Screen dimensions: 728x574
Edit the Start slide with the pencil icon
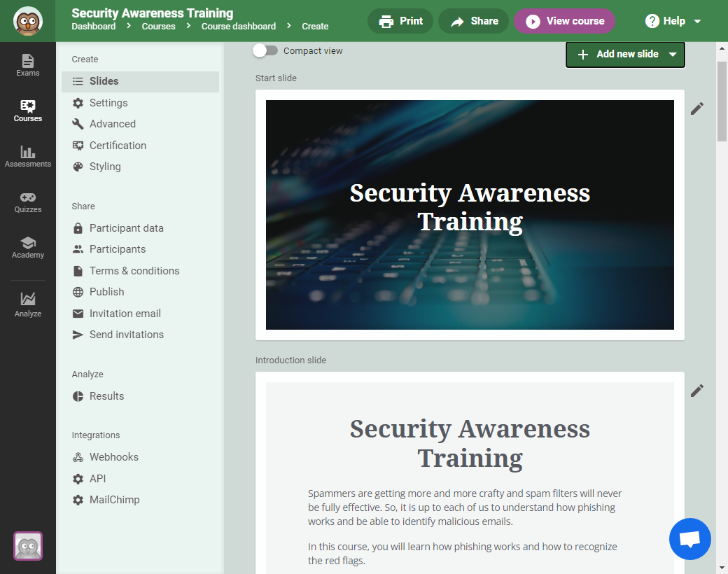pyautogui.click(x=696, y=108)
